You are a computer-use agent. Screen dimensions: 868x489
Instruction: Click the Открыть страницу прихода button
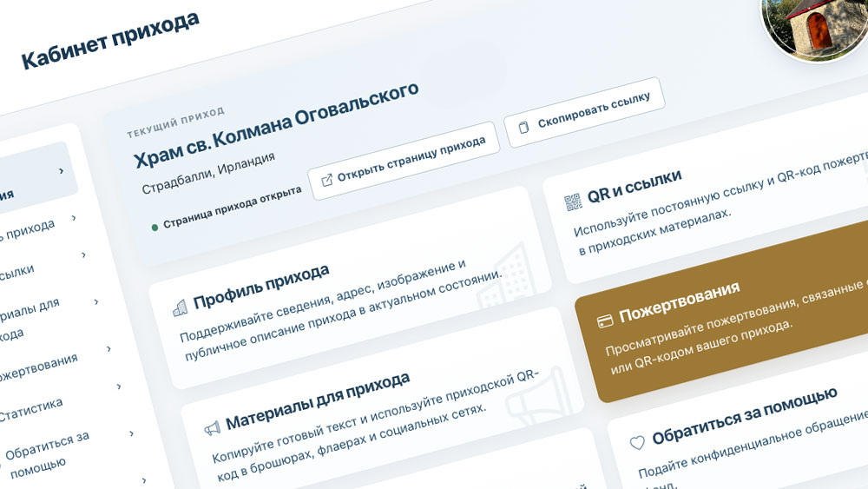pos(404,161)
